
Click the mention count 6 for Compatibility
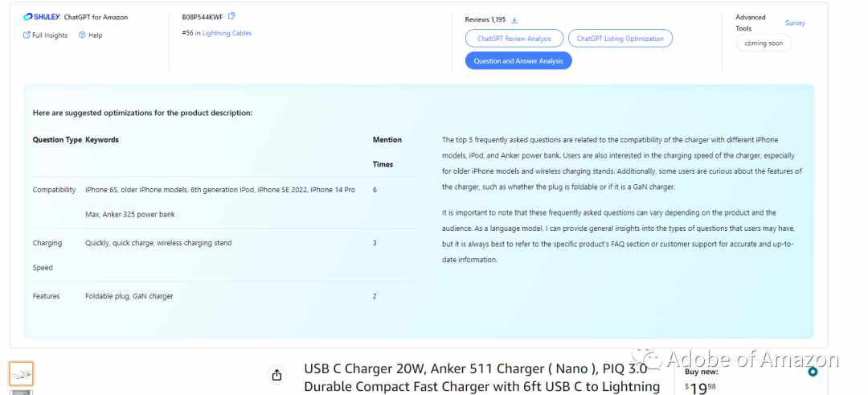click(x=375, y=190)
